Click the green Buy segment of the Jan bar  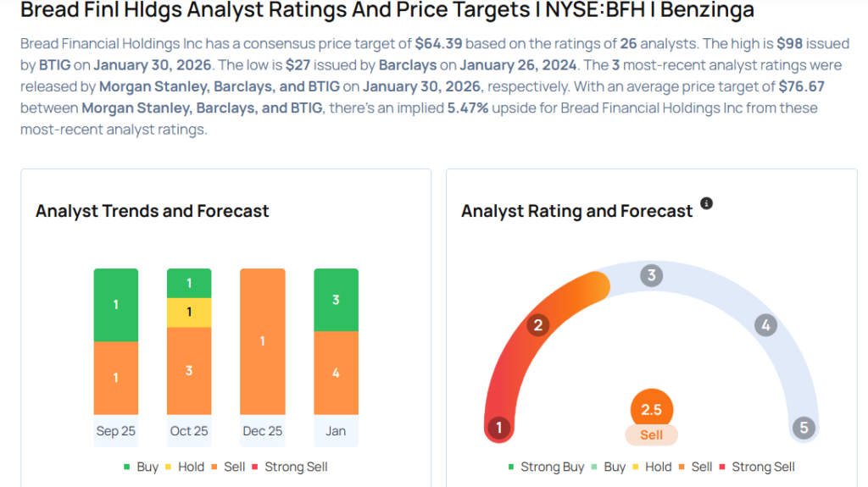pos(336,300)
